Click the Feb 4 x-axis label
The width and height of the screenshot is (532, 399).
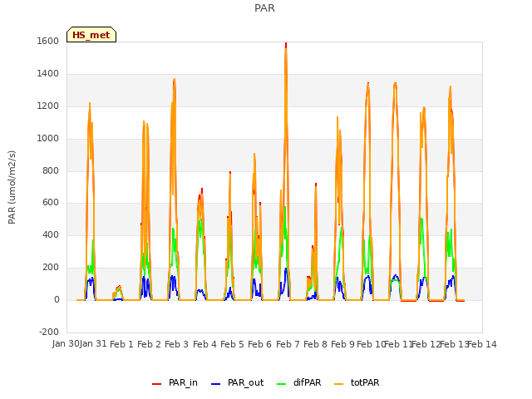point(204,344)
